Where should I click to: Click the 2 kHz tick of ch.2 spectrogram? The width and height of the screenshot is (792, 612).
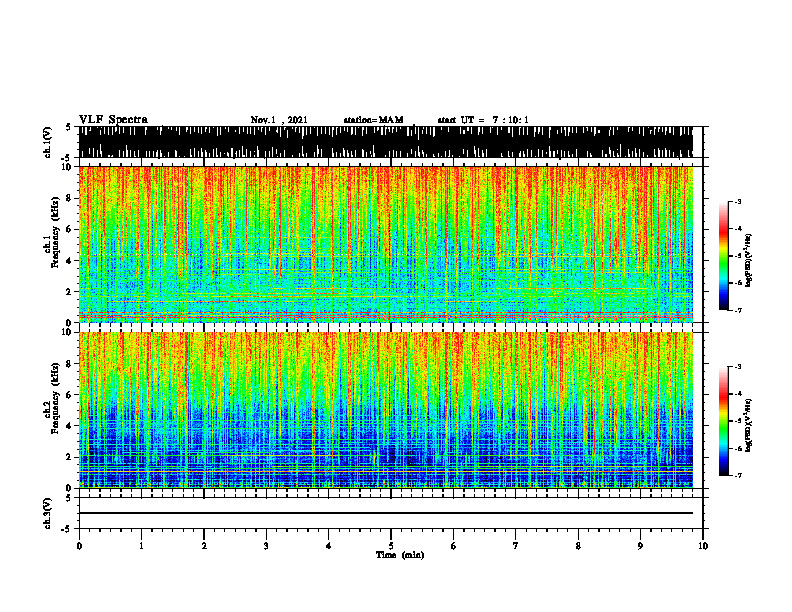click(70, 457)
